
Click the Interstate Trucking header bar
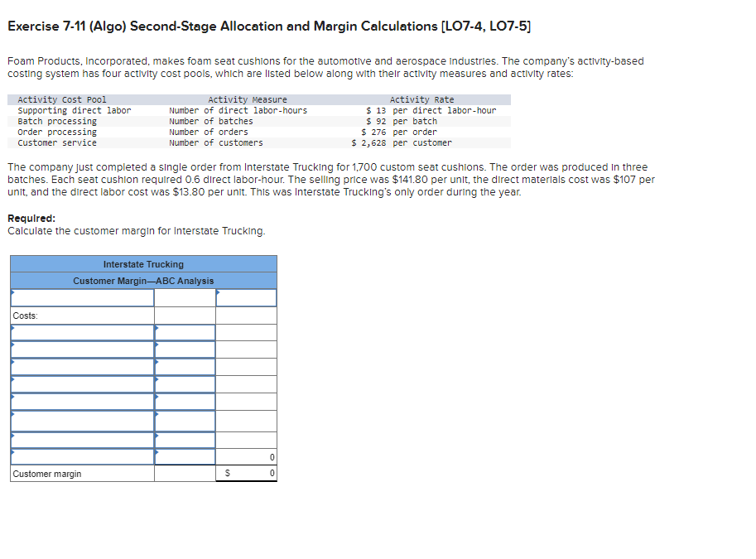click(142, 263)
